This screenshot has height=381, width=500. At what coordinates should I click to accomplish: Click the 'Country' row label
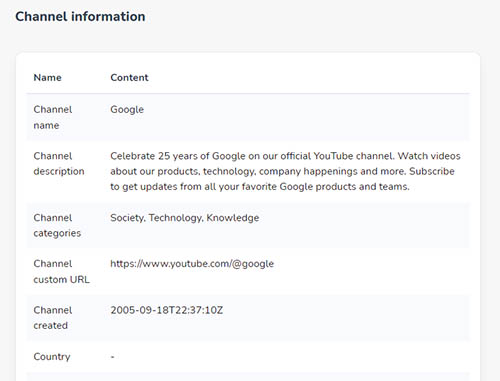coord(52,357)
